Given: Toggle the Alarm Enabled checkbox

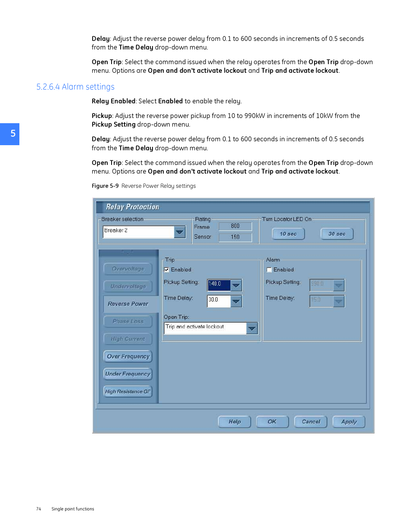Looking at the screenshot, I should tap(269, 270).
